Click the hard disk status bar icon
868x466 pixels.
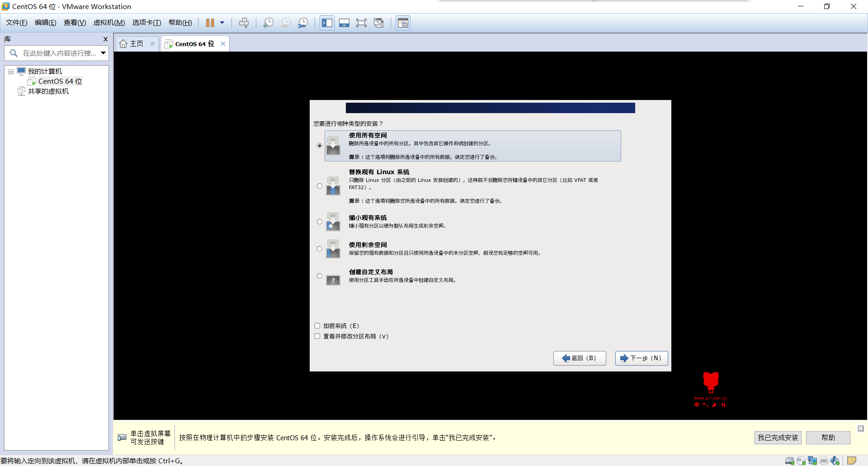pyautogui.click(x=790, y=461)
